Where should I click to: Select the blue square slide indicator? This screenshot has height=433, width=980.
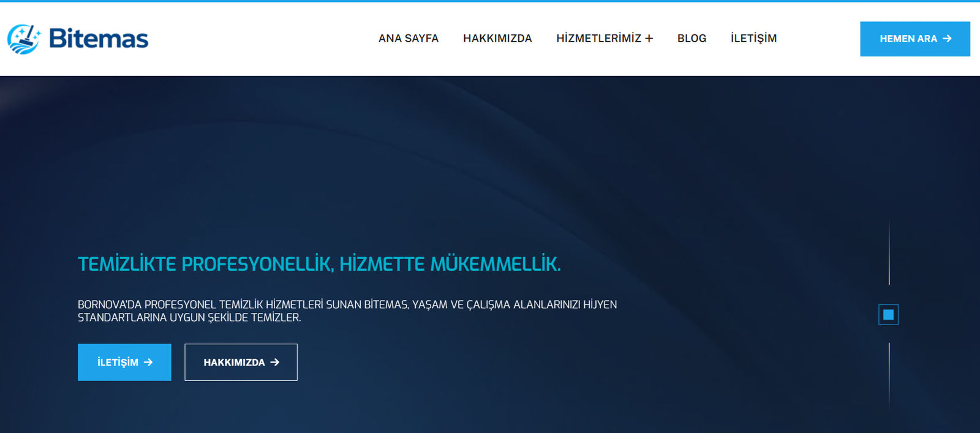click(x=888, y=315)
